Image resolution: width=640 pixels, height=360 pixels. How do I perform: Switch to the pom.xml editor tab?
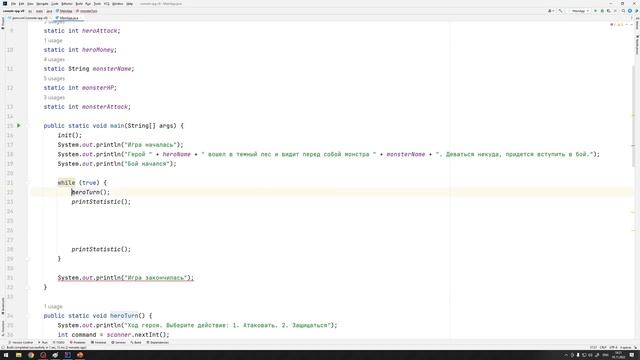coord(29,18)
